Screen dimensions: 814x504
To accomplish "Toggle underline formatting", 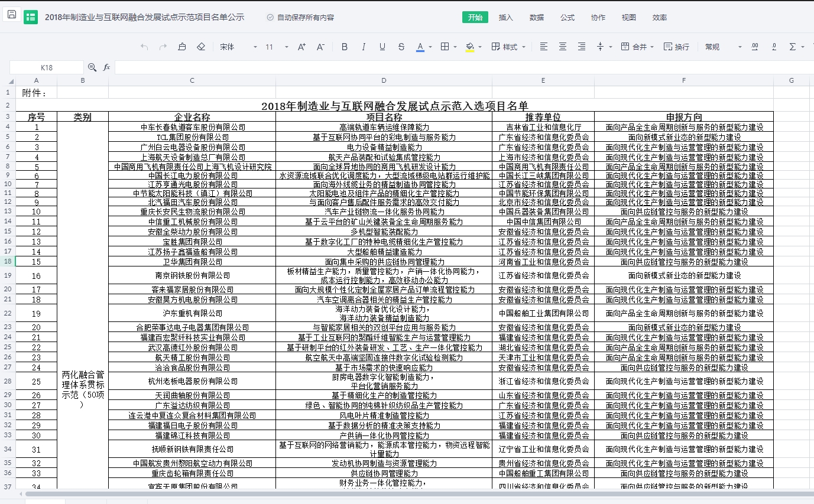I will tap(382, 47).
